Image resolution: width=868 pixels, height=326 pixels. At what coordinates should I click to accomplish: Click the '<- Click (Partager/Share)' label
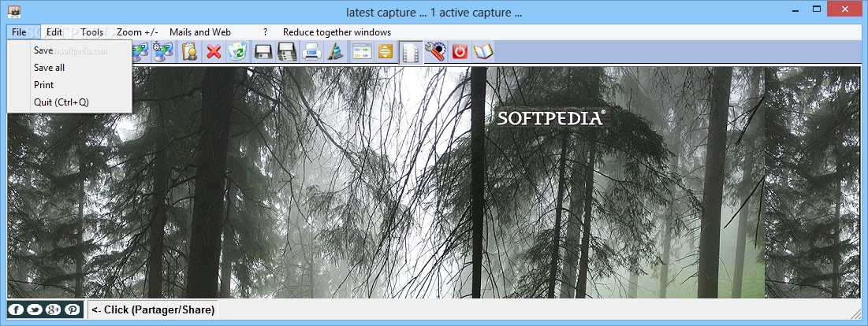tap(153, 309)
